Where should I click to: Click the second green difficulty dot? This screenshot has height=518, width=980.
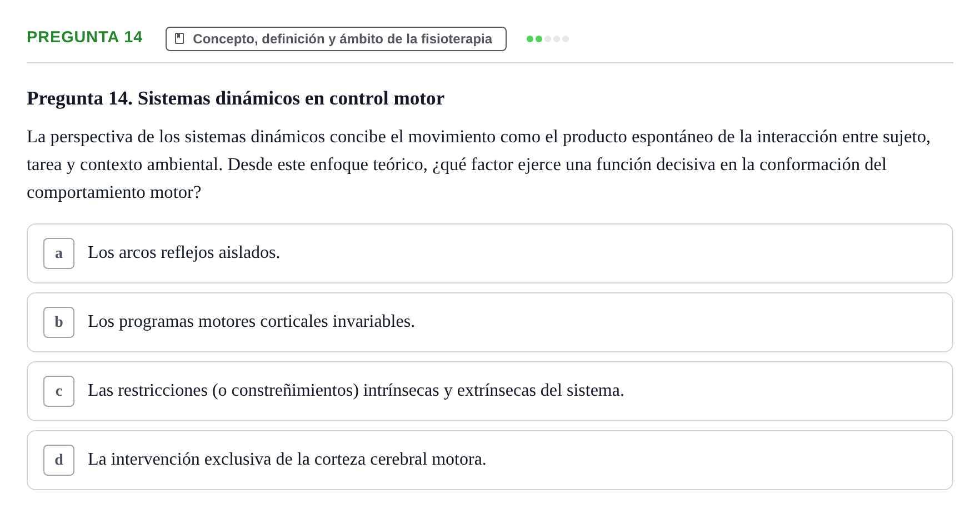pos(539,39)
